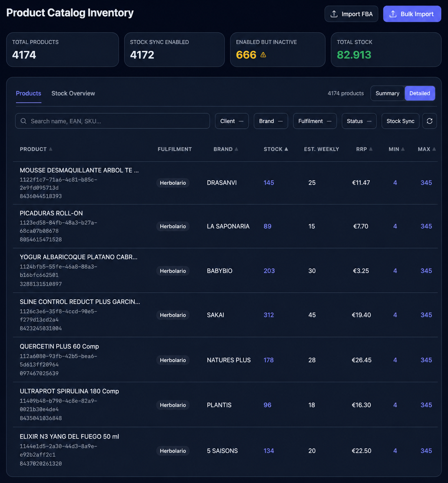Expand the Fulfilment filter dropdown
This screenshot has height=483, width=448.
[x=314, y=121]
